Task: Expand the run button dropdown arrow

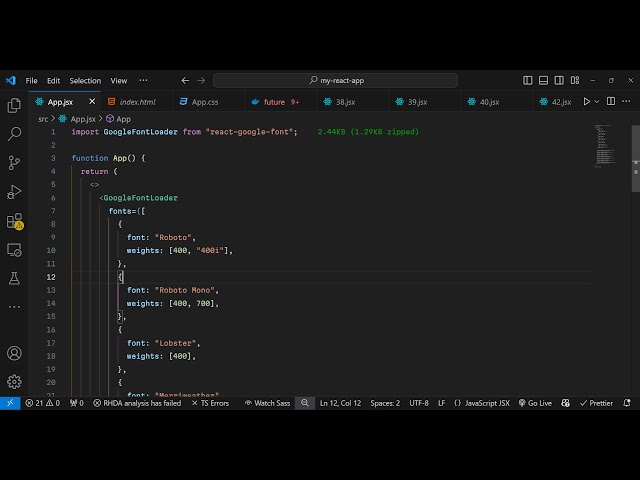Action: [598, 101]
